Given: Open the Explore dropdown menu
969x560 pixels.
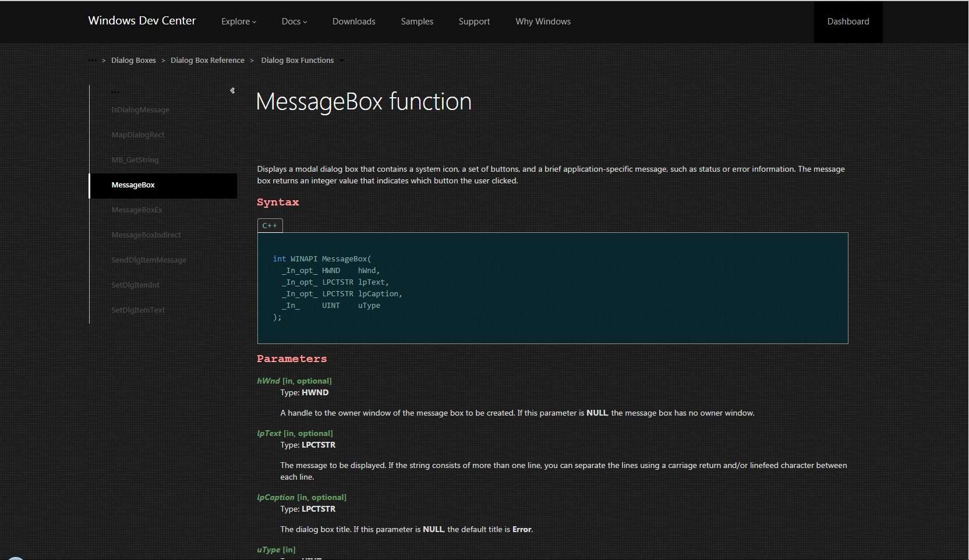Looking at the screenshot, I should pyautogui.click(x=239, y=22).
